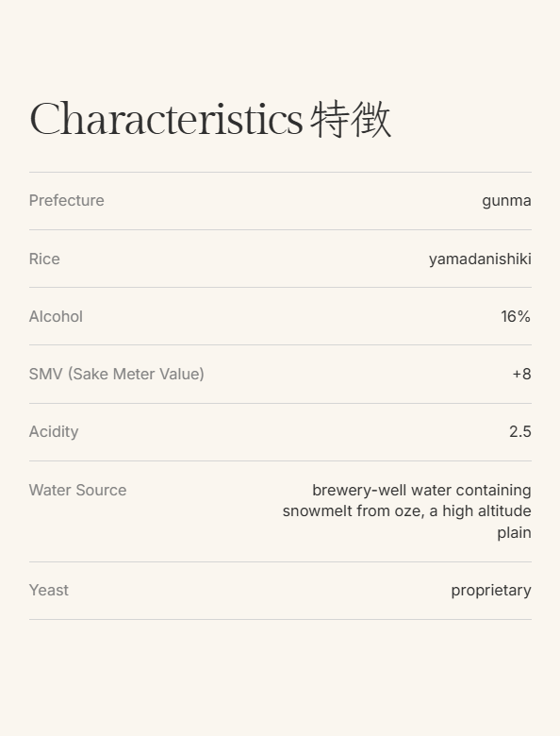The height and width of the screenshot is (736, 560).
Task: Click the word Characteristics in the title
Action: pyautogui.click(x=166, y=119)
